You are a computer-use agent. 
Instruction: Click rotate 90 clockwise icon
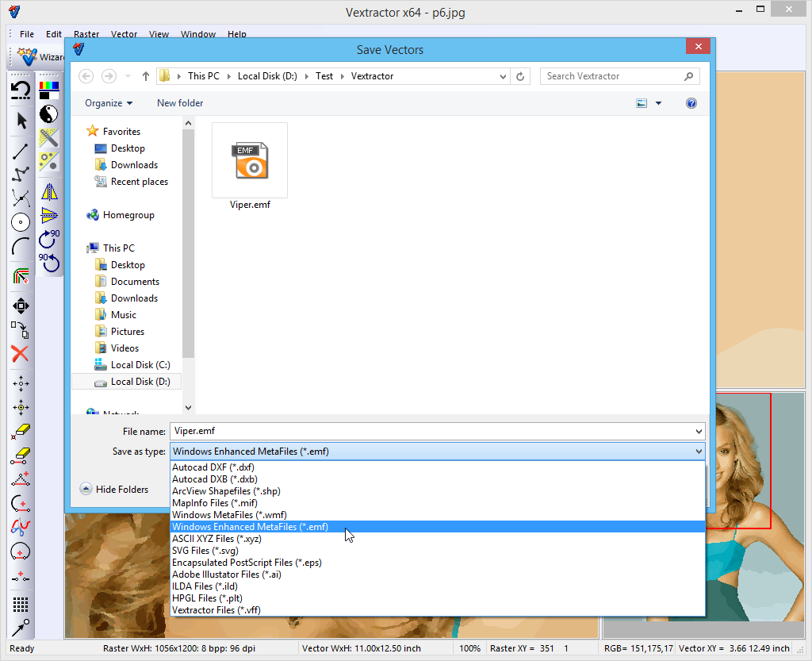click(48, 237)
